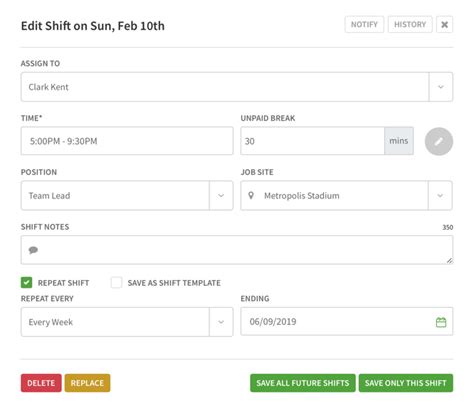Click the pencil edit icon beside unpaid break
Screen dimensions: 474x413
pyautogui.click(x=439, y=141)
